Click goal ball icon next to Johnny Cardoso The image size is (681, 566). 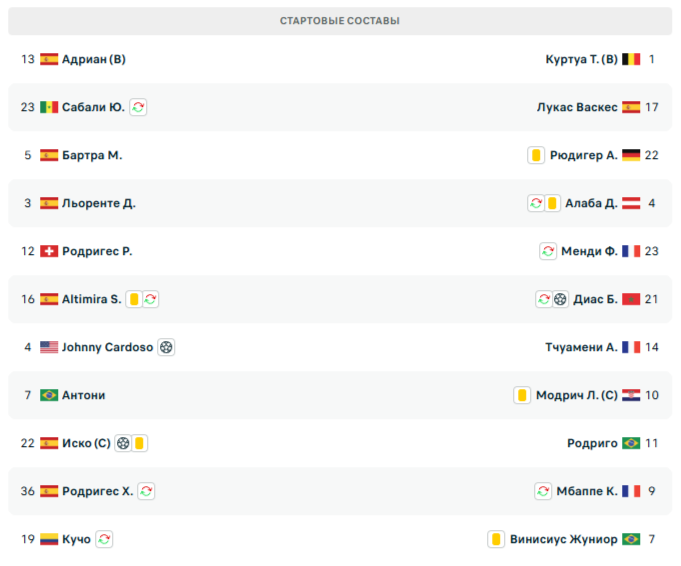coord(166,347)
